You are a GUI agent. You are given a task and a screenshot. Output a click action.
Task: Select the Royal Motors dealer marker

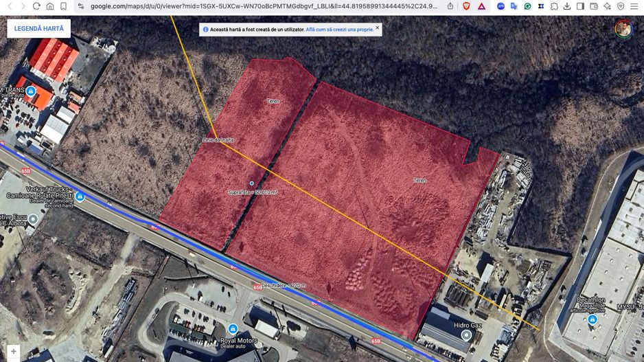click(x=233, y=329)
